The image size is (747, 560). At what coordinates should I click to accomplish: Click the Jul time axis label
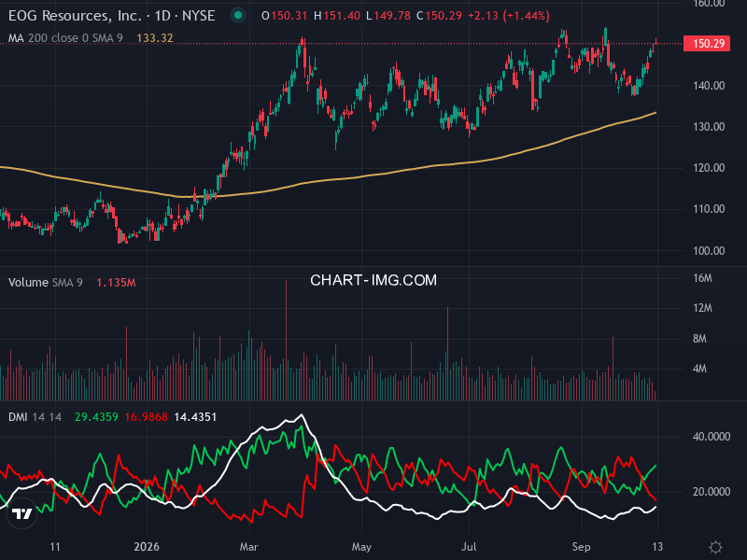point(469,547)
